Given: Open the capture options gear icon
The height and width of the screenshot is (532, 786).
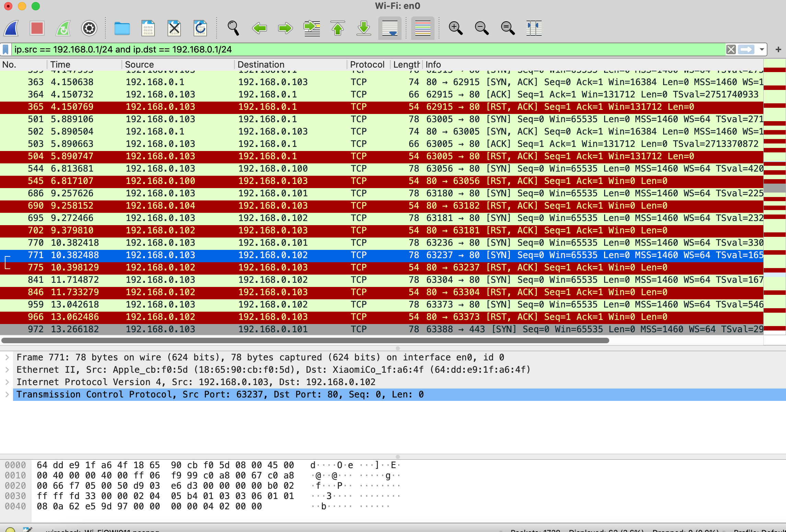Looking at the screenshot, I should click(89, 28).
